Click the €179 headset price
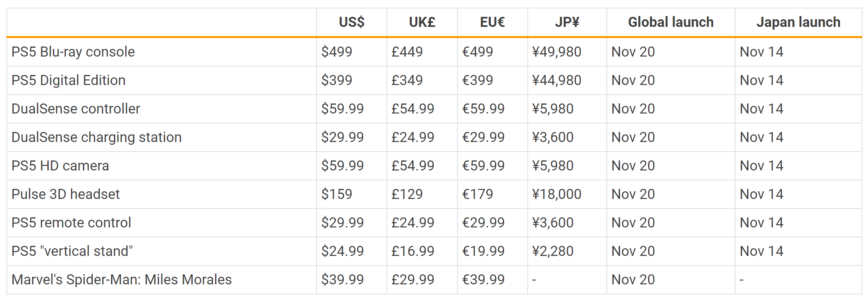The image size is (868, 298). pyautogui.click(x=492, y=195)
